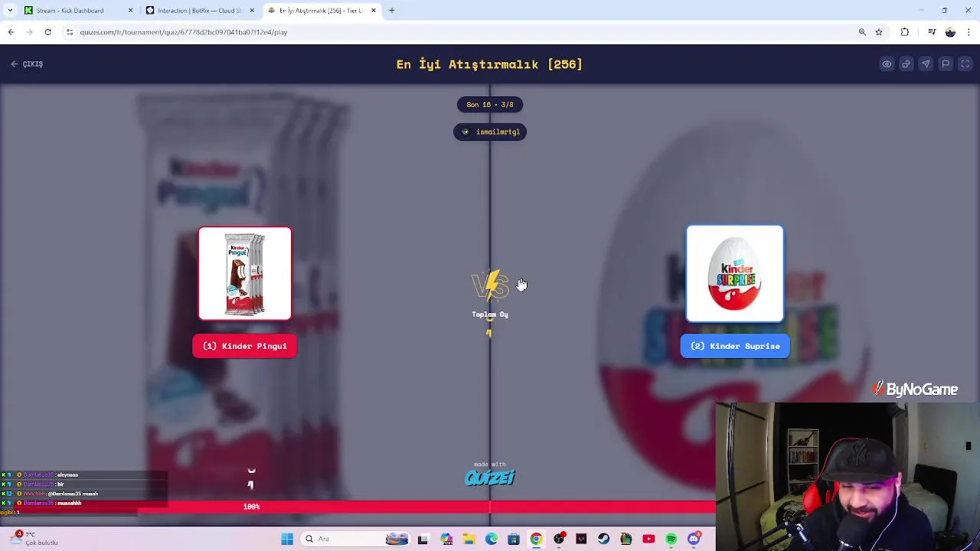Open the Windows Start menu
Screen dimensions: 980x551
click(287, 539)
